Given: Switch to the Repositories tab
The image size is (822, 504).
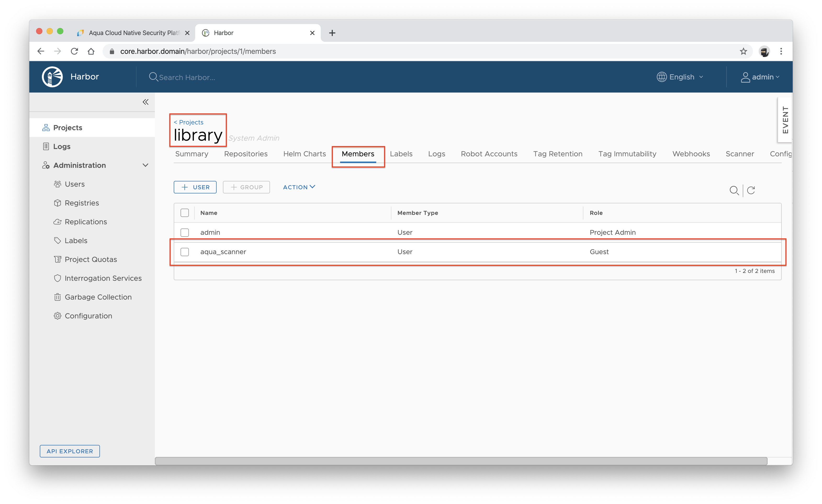Looking at the screenshot, I should click(x=246, y=154).
